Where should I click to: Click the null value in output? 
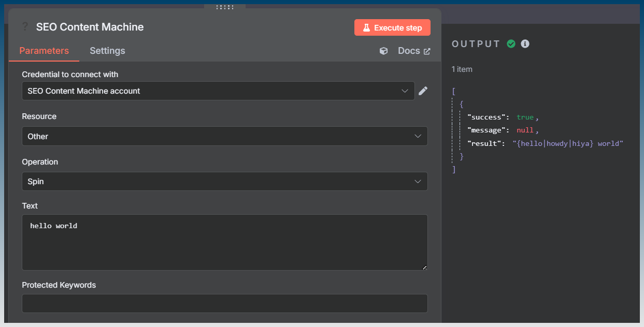pyautogui.click(x=525, y=130)
